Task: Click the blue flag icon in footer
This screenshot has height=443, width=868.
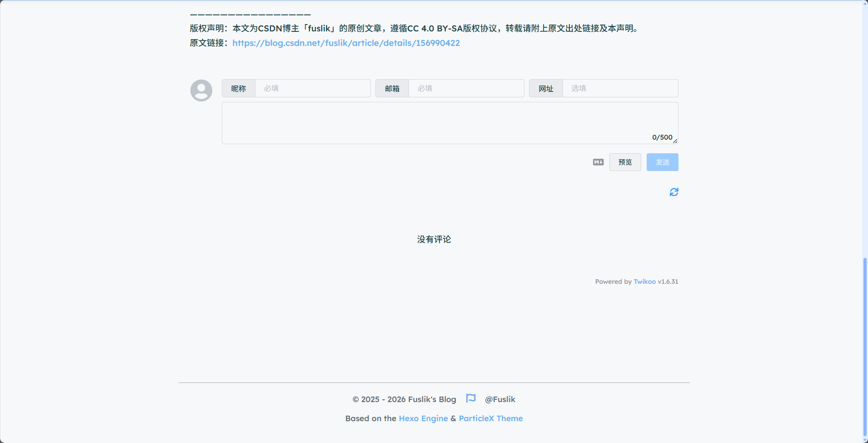Action: [471, 398]
